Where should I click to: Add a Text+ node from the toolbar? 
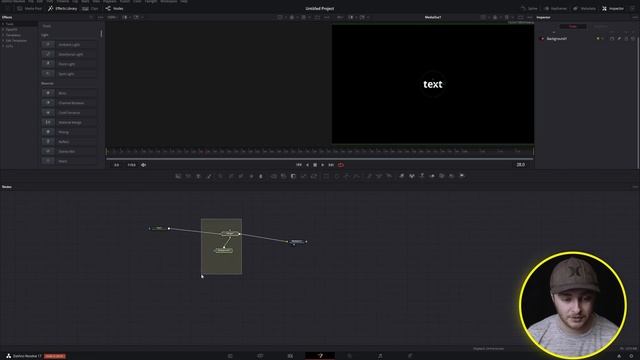click(x=199, y=176)
